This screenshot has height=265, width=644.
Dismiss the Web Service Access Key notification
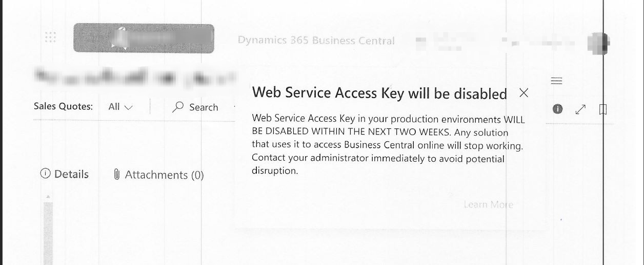(x=524, y=93)
